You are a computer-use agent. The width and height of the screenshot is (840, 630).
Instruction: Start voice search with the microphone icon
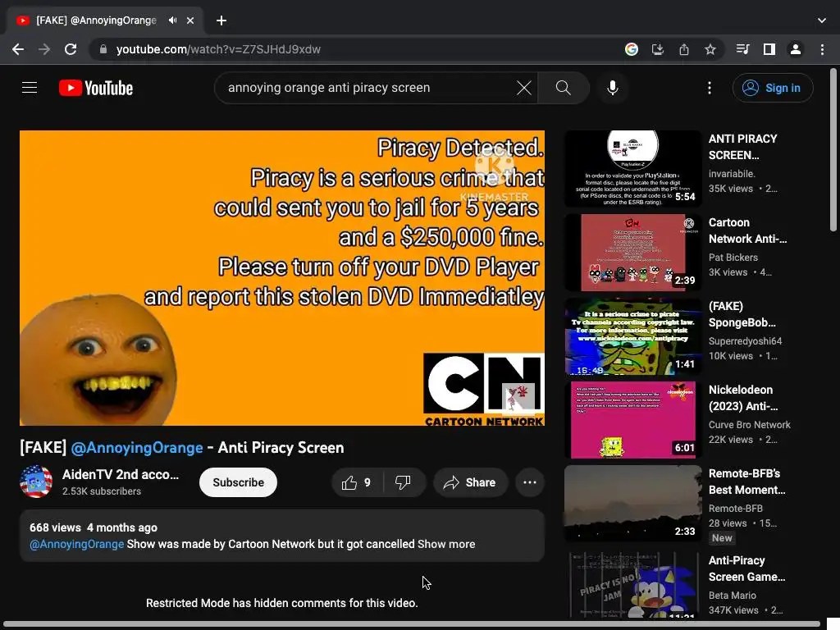612,88
